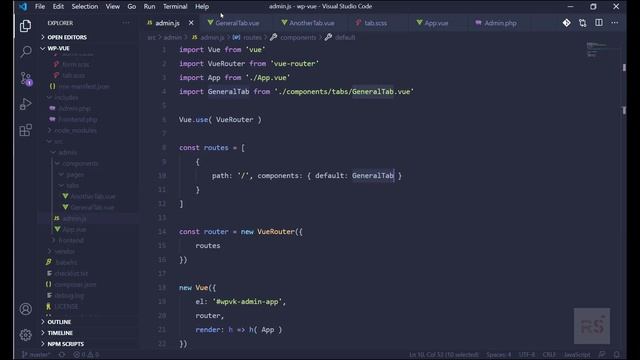640x360 pixels.
Task: Expand the OPEN EDITORS section
Action: click(67, 37)
